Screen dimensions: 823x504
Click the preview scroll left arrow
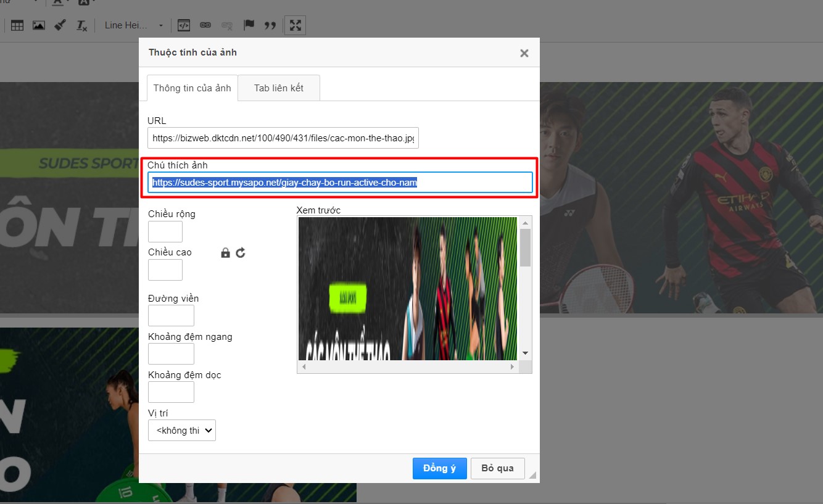[304, 366]
